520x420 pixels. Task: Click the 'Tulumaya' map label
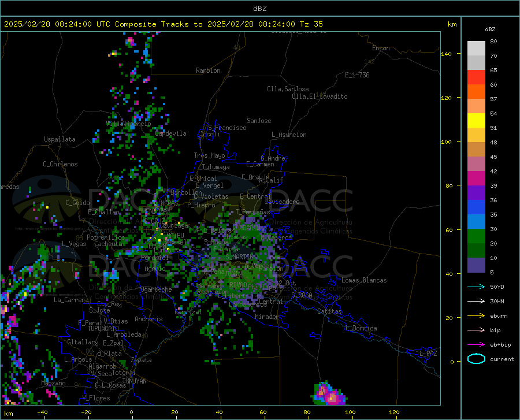pos(216,167)
